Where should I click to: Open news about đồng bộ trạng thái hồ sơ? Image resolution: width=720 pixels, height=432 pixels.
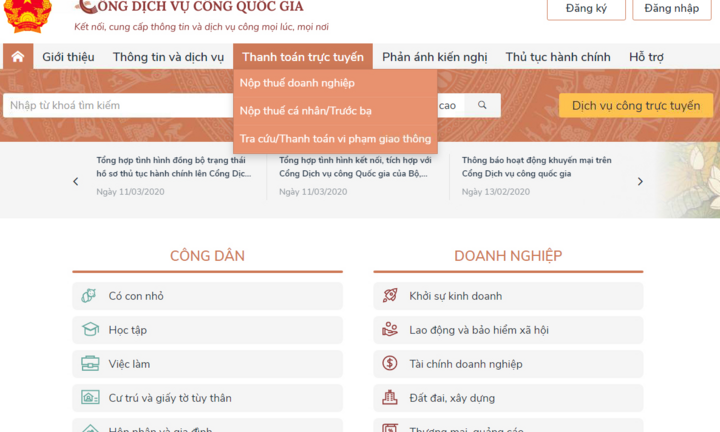pos(174,167)
